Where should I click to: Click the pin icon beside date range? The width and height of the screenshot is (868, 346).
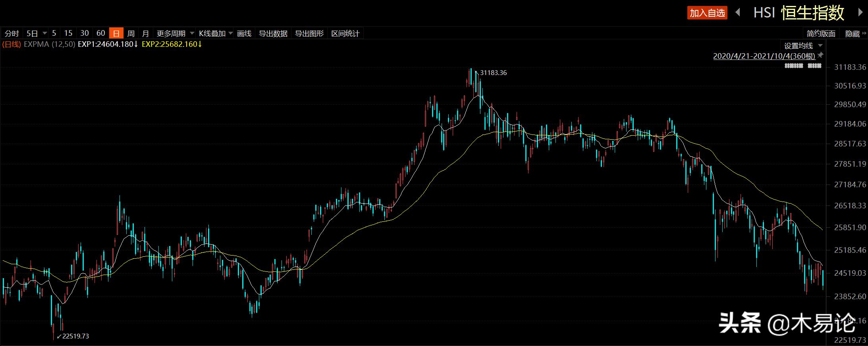(820, 55)
